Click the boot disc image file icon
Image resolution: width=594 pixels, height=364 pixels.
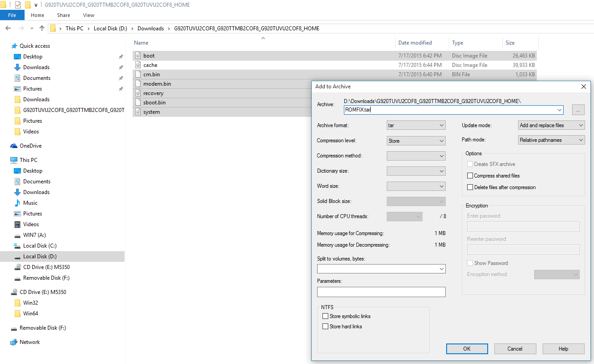pyautogui.click(x=138, y=56)
